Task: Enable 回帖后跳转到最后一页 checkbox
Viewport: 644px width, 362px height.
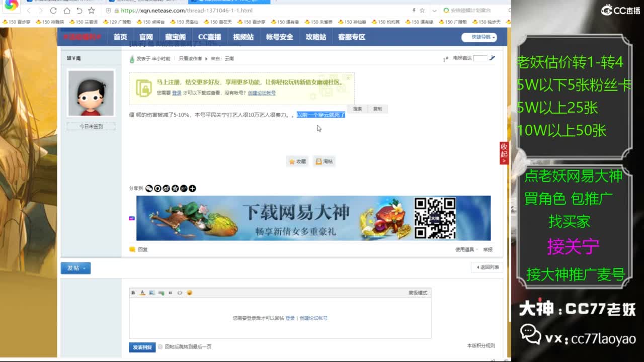Action: click(160, 347)
